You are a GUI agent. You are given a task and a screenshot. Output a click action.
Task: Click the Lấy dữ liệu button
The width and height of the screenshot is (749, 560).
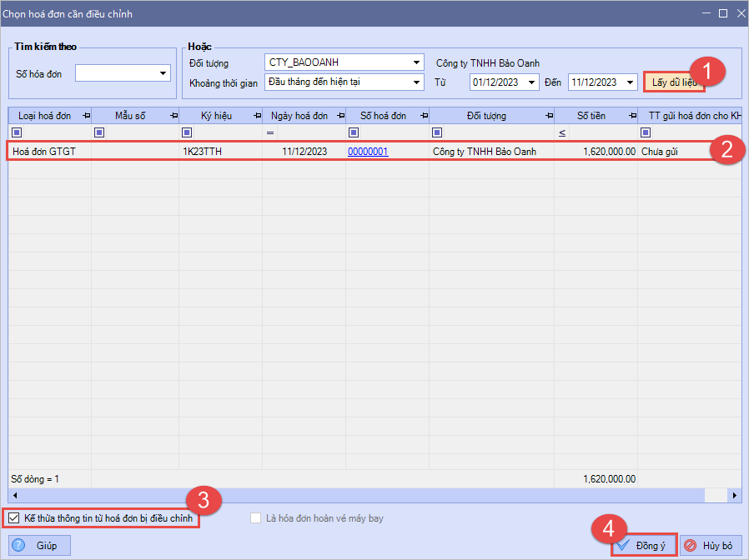click(x=674, y=82)
